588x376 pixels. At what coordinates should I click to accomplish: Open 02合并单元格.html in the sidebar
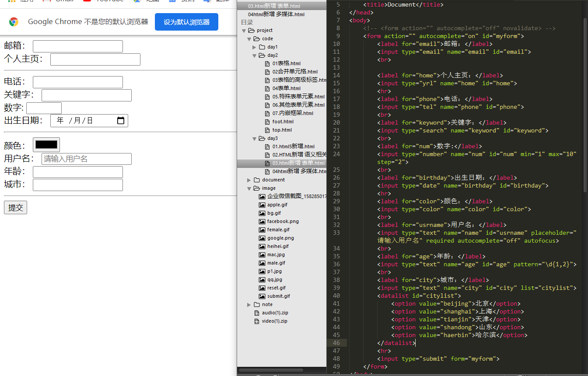click(295, 72)
